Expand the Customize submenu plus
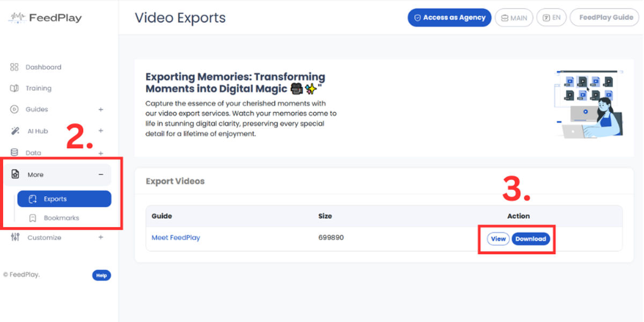Screen dimensions: 644x322 pos(101,237)
